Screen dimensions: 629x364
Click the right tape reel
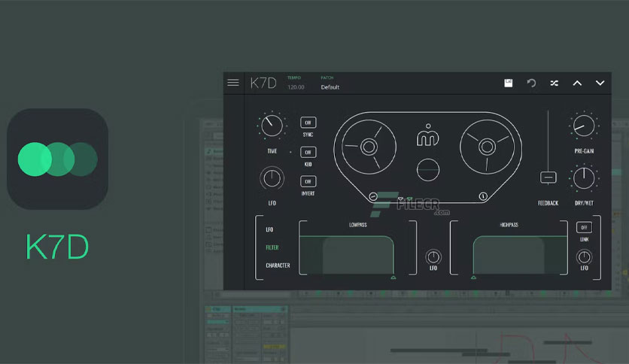pos(487,147)
